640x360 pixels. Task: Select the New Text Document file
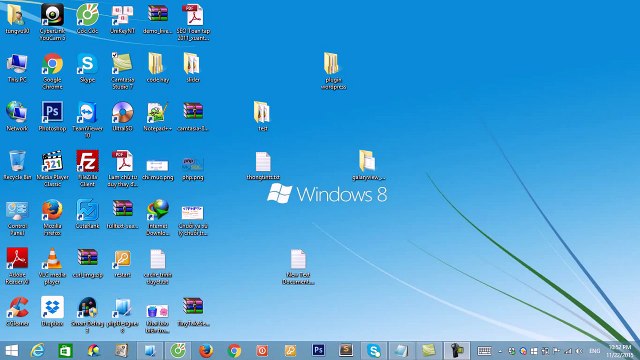[x=298, y=266]
